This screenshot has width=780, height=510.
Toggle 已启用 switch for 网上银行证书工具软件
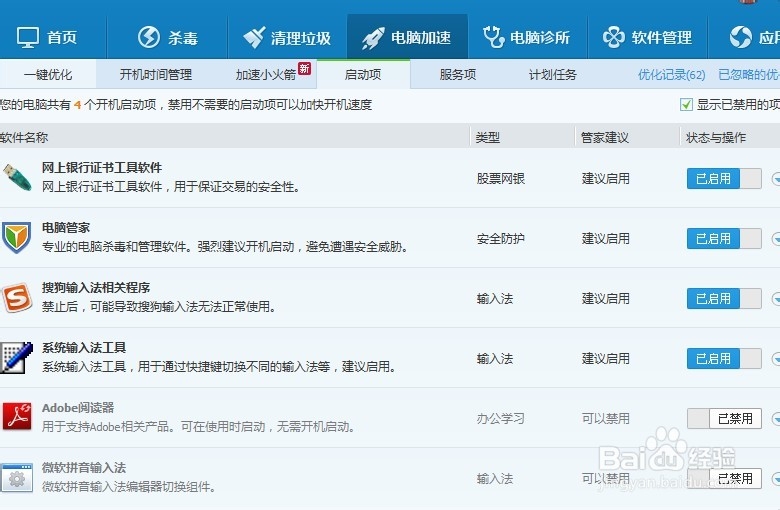click(724, 179)
